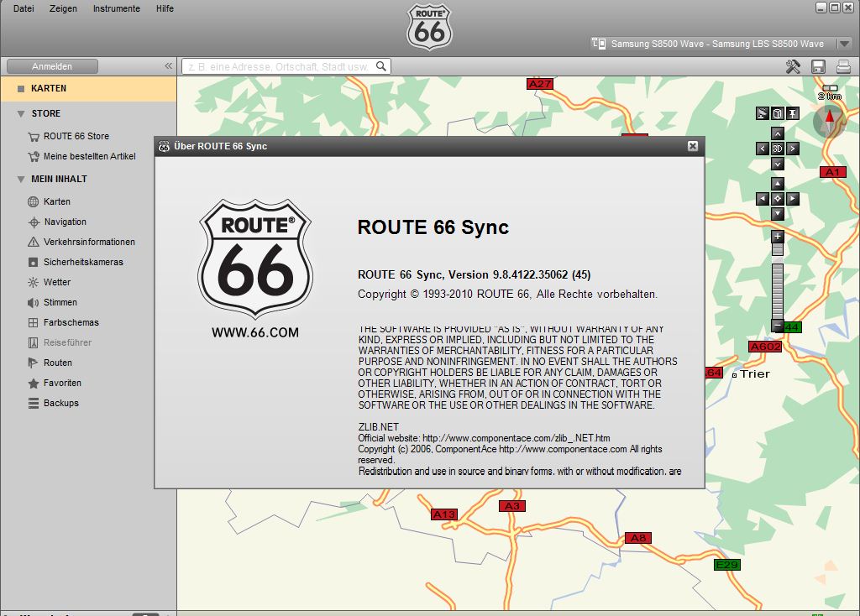This screenshot has width=860, height=616.
Task: Collapse the sidebar with the double chevron
Action: coord(168,65)
